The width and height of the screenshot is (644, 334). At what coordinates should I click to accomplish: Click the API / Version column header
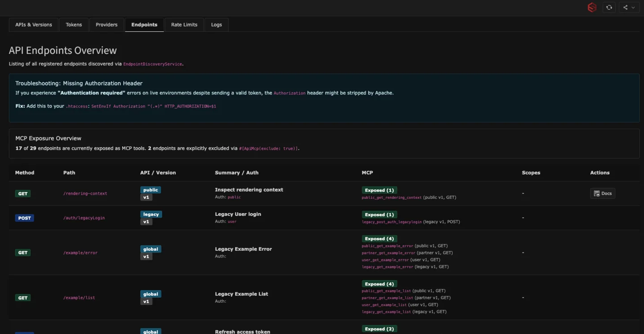tap(158, 172)
